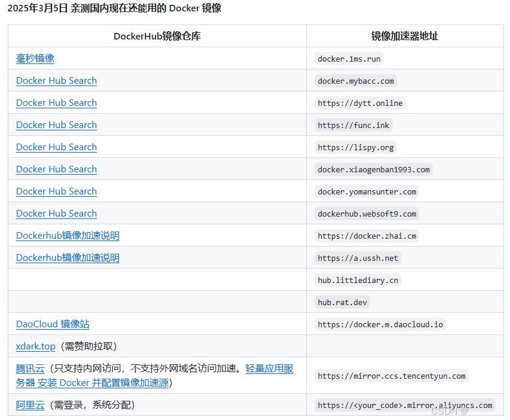Click the 镜像加速器地址 column header
Image resolution: width=510 pixels, height=420 pixels.
(x=405, y=36)
